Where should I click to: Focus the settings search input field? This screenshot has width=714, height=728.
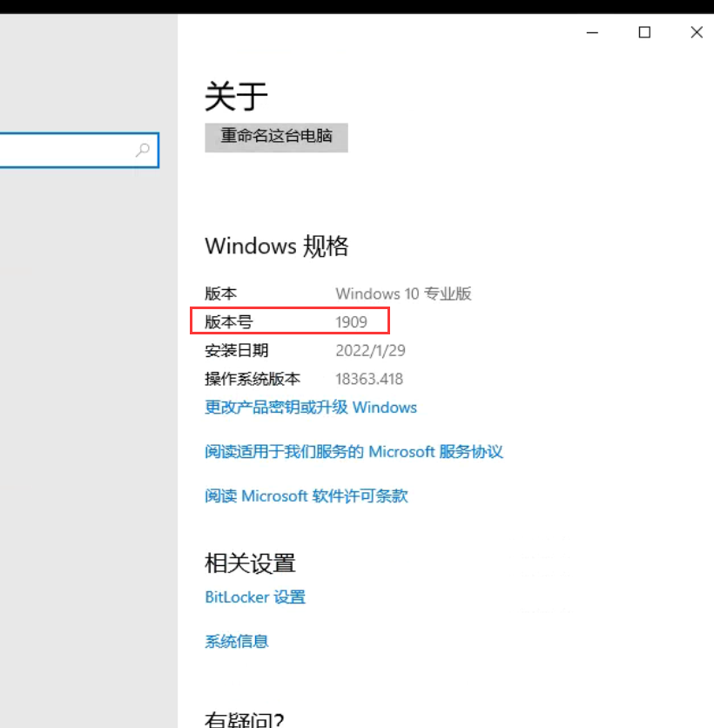tap(79, 151)
